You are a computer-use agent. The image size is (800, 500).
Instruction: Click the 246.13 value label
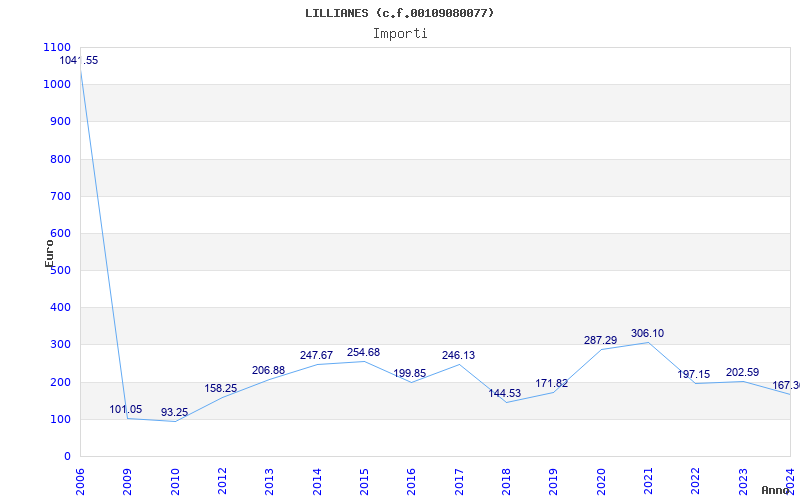tap(458, 355)
